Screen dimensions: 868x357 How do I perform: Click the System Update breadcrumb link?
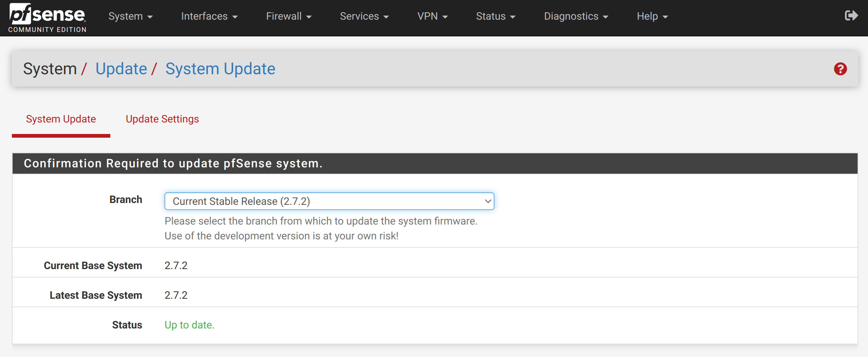[221, 69]
